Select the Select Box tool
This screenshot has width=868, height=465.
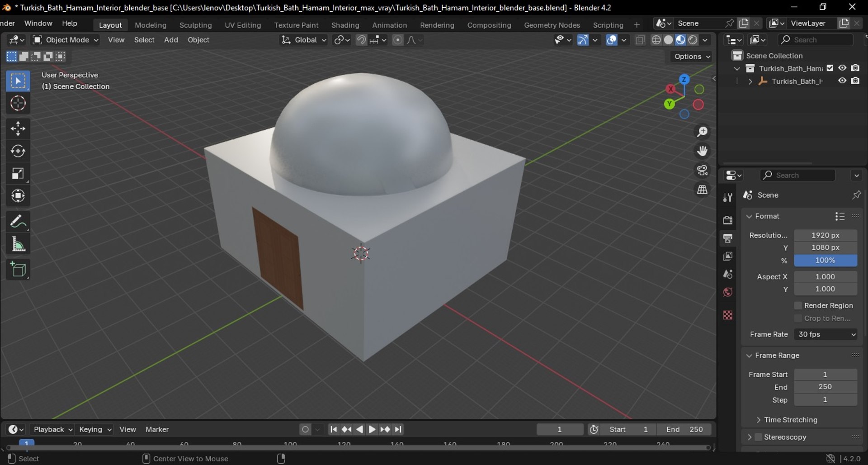(x=18, y=81)
